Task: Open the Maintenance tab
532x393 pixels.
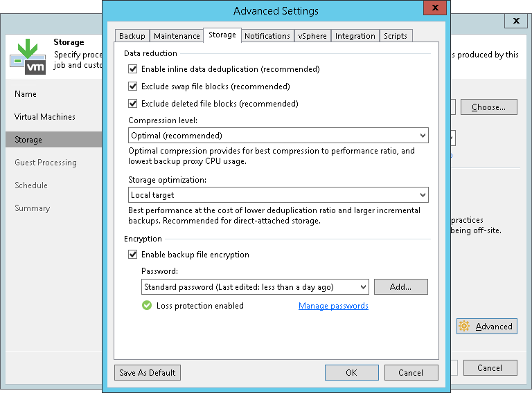Action: coord(177,36)
